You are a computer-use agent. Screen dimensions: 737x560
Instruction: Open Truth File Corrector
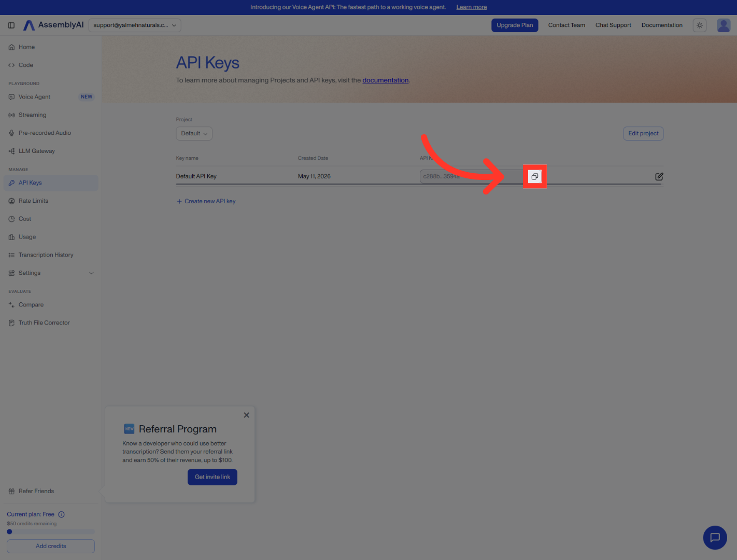click(51, 323)
